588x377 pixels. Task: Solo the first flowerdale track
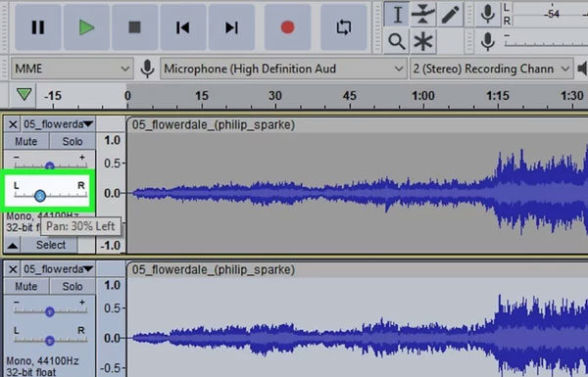73,141
